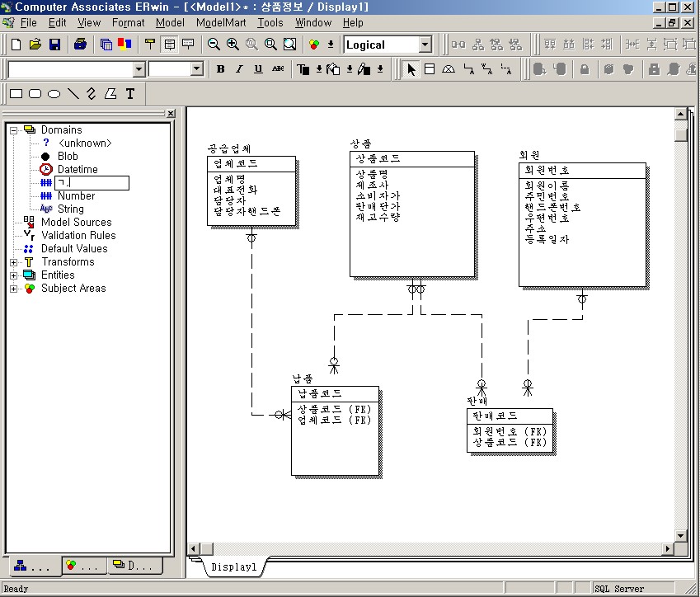Click the domain name edit field
The width and height of the screenshot is (700, 597).
pyautogui.click(x=92, y=182)
